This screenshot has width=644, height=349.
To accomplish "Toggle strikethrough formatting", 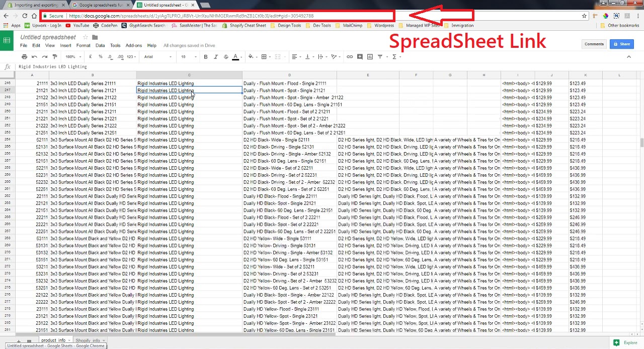I will click(x=226, y=57).
